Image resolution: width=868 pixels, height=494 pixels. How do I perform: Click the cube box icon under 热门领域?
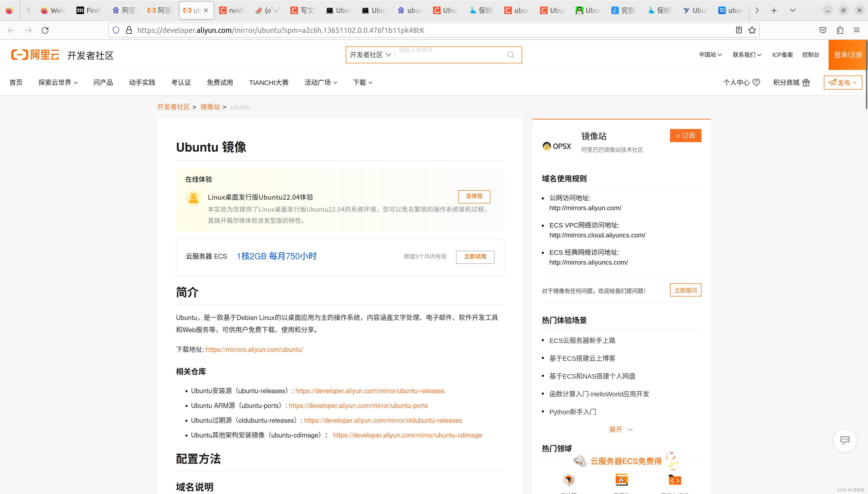coord(569,480)
